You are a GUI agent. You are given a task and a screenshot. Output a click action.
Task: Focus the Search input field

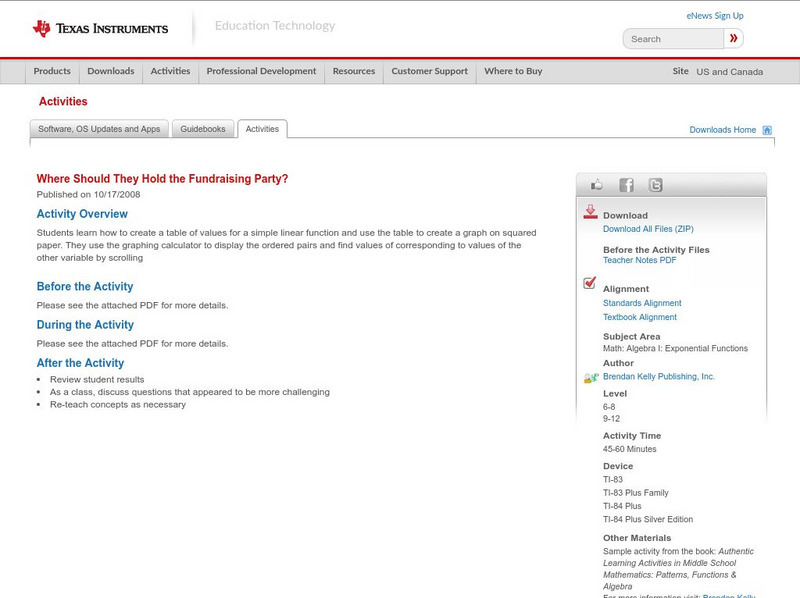coord(673,39)
